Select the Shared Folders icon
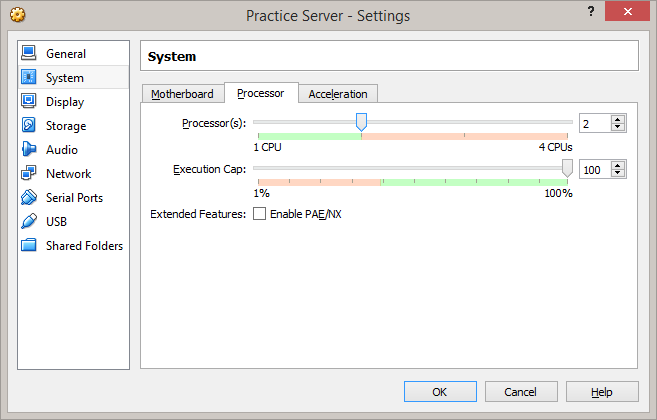 click(x=28, y=246)
